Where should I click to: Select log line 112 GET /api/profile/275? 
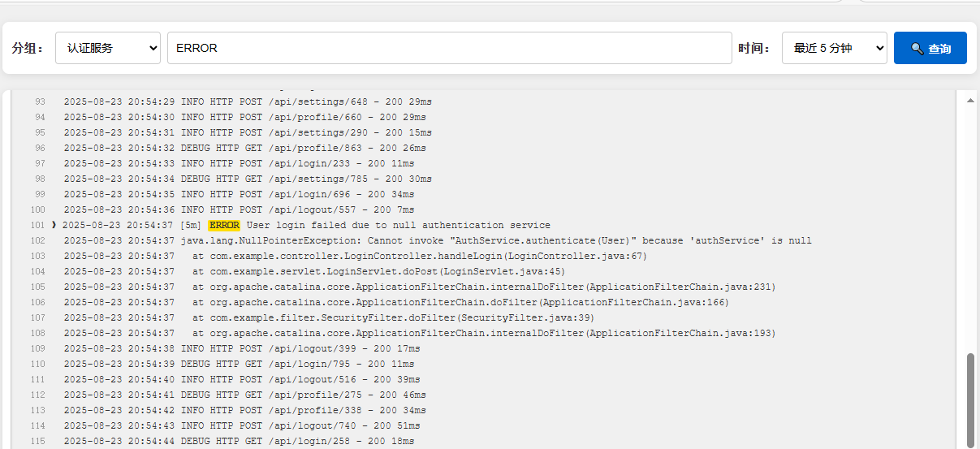pyautogui.click(x=244, y=395)
